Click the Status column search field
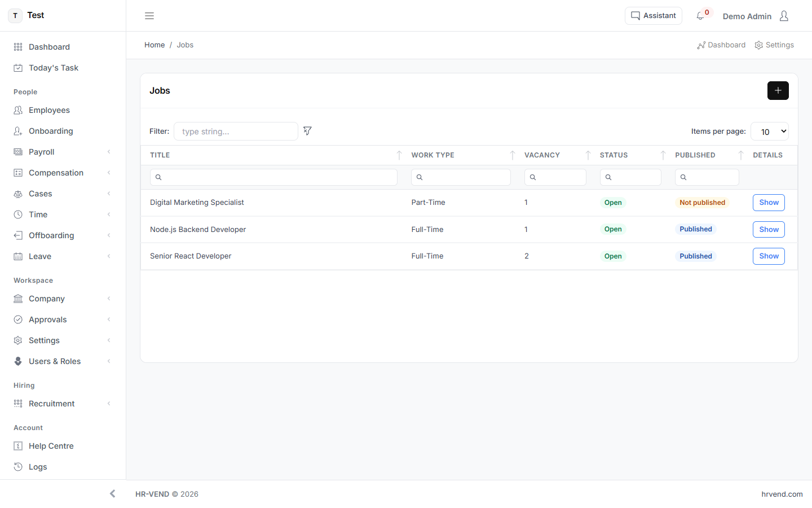Screen dimensions: 812x508 pos(630,177)
